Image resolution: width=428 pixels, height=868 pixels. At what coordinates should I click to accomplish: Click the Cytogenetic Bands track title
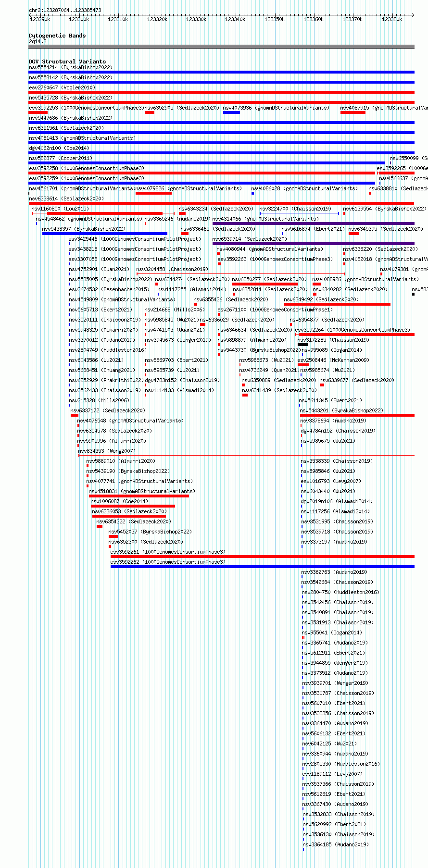[x=57, y=36]
